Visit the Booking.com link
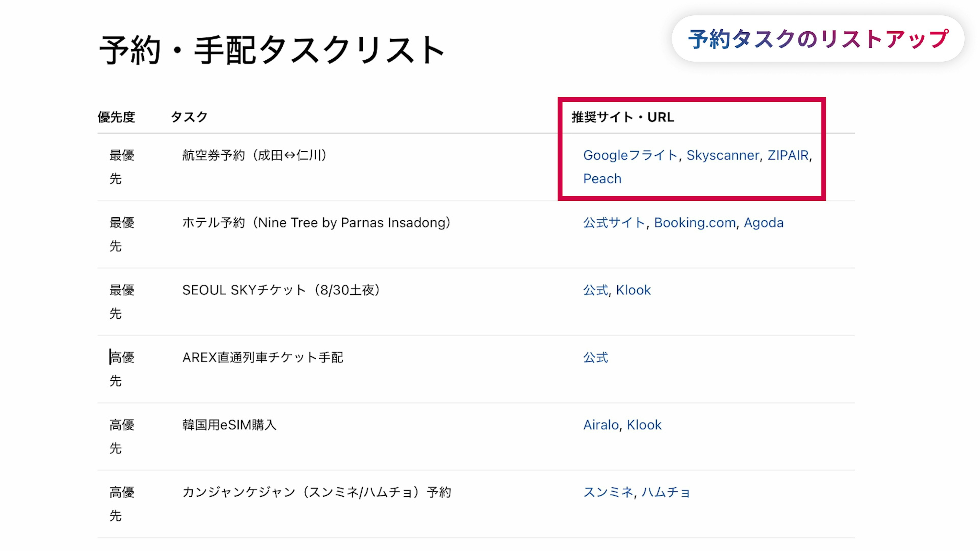Screen dimensions: 980x551 pos(695,222)
